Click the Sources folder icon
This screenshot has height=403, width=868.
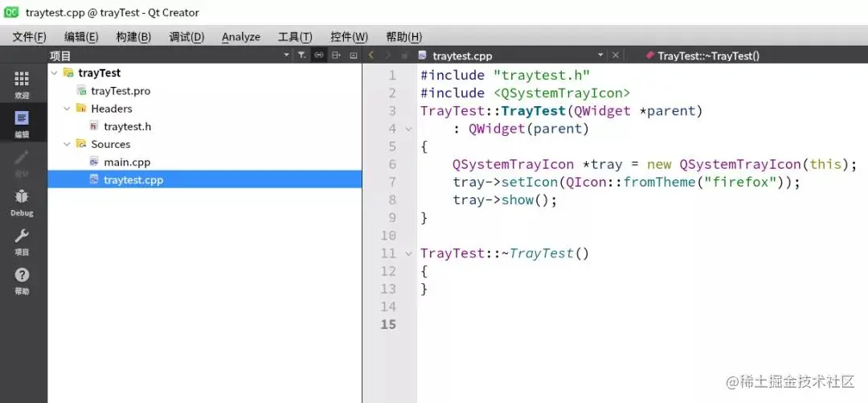pos(81,144)
